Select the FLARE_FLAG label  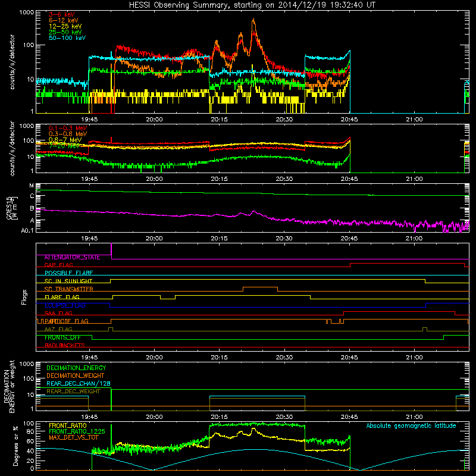[62, 297]
